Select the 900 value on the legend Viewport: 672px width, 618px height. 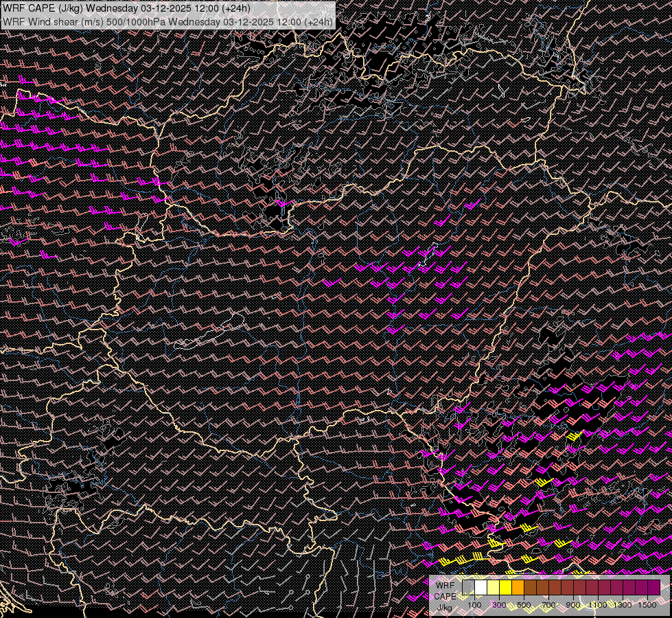573,605
